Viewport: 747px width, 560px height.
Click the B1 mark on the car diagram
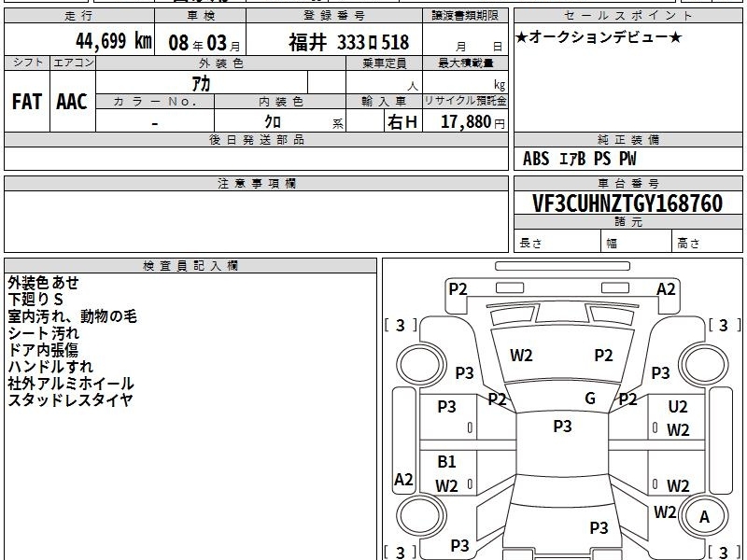click(x=446, y=461)
